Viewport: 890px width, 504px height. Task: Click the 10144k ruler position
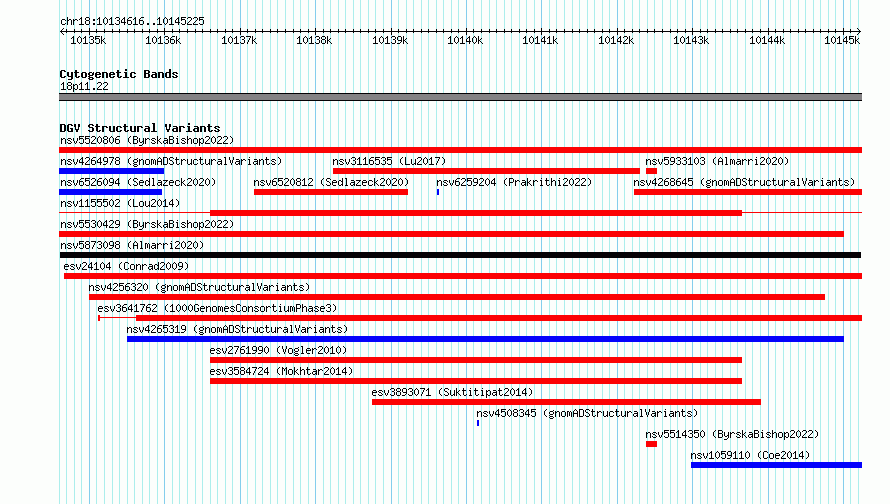[x=767, y=40]
